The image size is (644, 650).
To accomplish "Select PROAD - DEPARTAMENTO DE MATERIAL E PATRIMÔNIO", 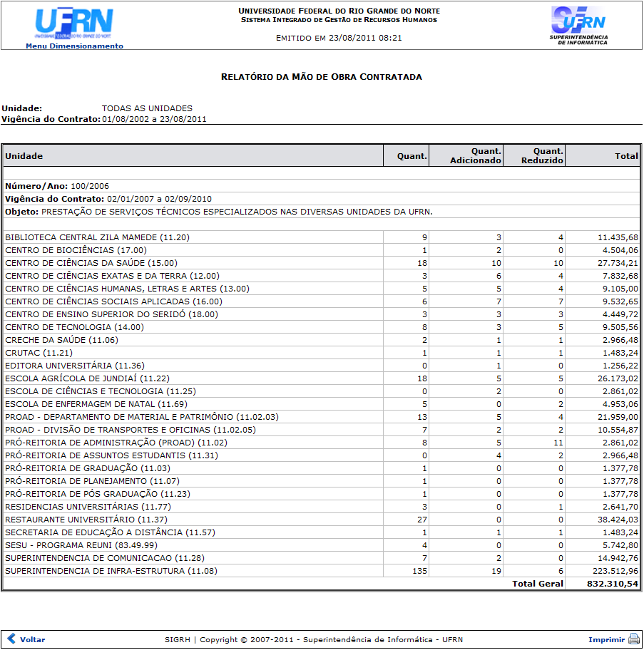I will tap(322, 418).
